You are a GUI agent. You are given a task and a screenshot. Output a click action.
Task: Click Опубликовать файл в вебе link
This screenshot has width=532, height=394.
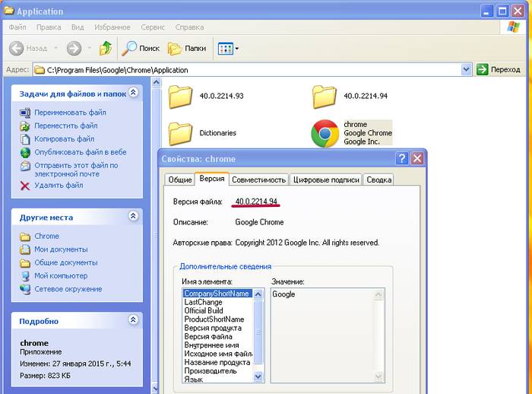tap(81, 152)
